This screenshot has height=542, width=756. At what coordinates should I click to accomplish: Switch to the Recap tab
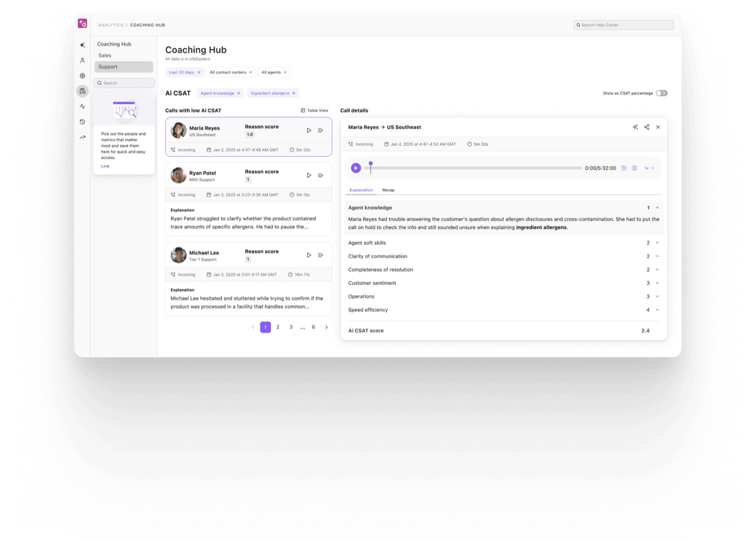click(x=388, y=190)
